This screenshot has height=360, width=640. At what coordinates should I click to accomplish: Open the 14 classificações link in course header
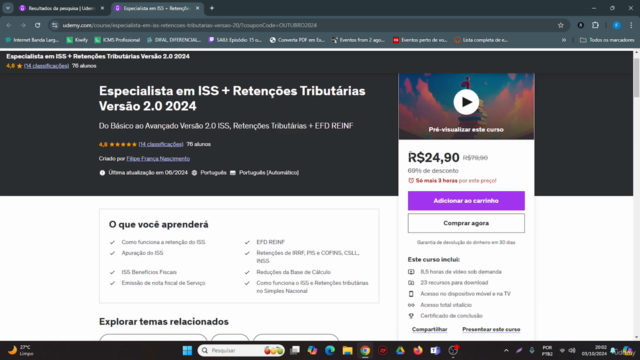point(161,144)
